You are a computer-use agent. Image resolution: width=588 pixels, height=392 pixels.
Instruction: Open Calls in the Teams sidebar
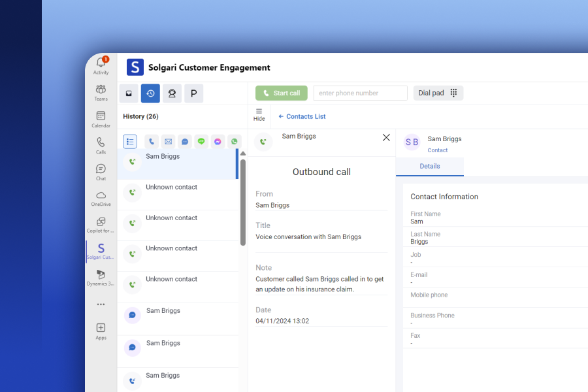click(101, 146)
